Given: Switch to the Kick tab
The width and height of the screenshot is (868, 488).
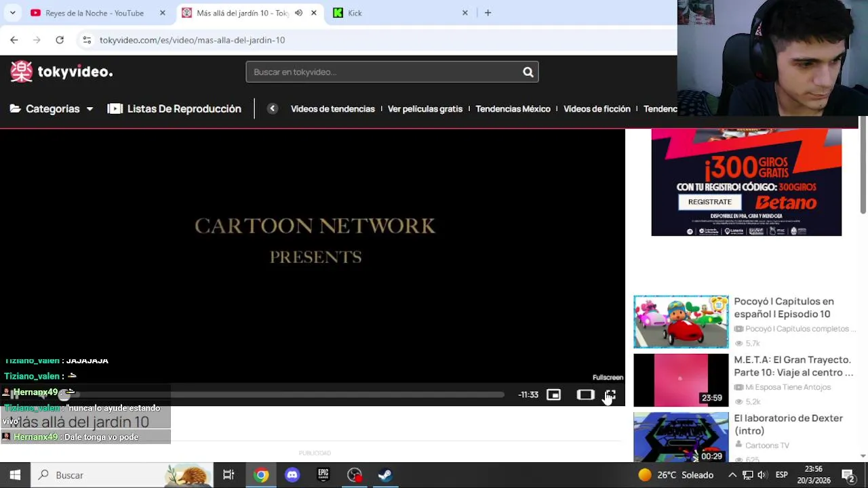Looking at the screenshot, I should pos(355,13).
